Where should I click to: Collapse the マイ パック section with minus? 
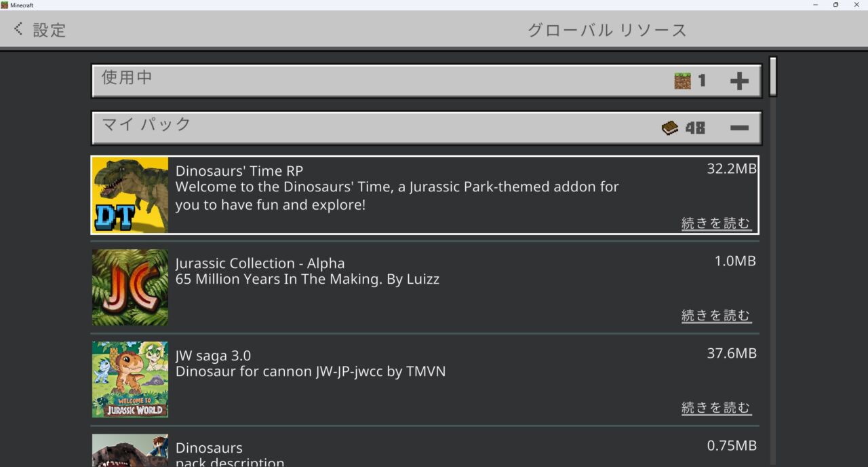[x=739, y=128]
